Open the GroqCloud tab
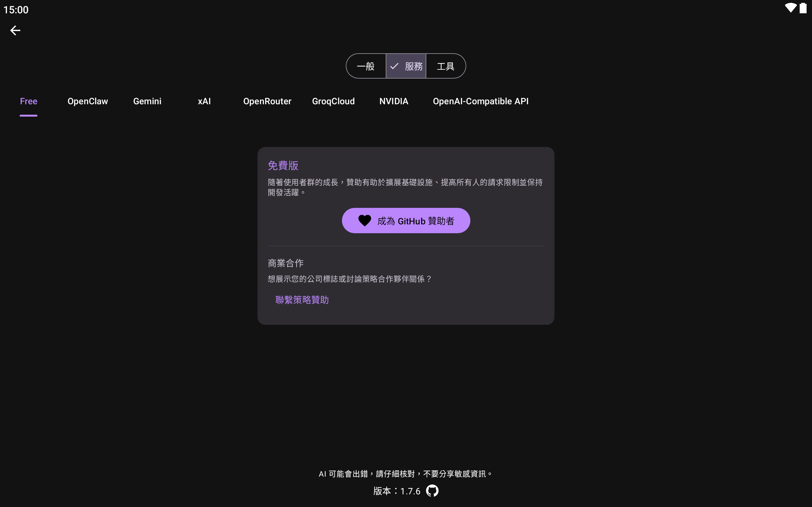This screenshot has height=507, width=812. pyautogui.click(x=333, y=101)
